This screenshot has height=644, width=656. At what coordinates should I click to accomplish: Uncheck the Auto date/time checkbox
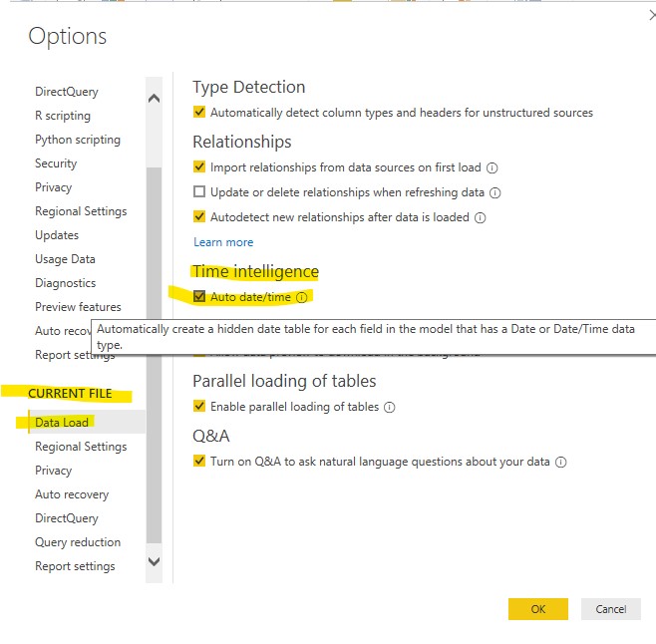pos(199,296)
